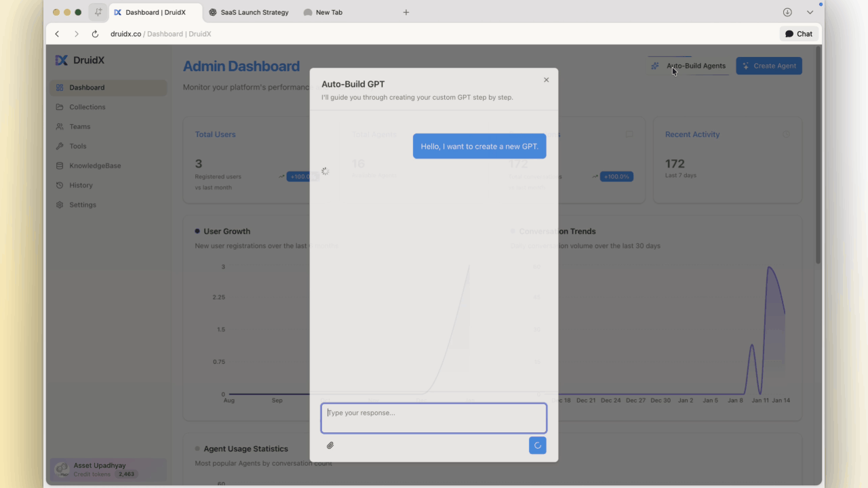Open History in the sidebar
This screenshot has width=868, height=488.
pyautogui.click(x=81, y=185)
